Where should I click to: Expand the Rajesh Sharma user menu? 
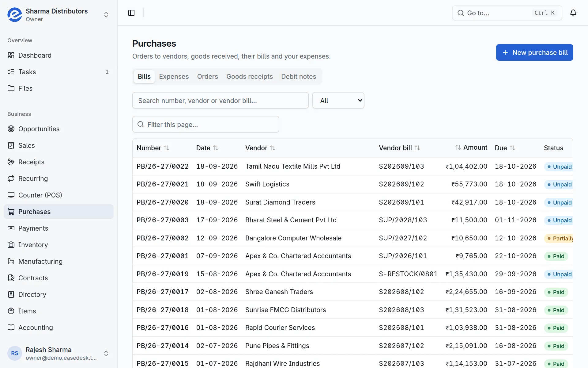click(106, 353)
